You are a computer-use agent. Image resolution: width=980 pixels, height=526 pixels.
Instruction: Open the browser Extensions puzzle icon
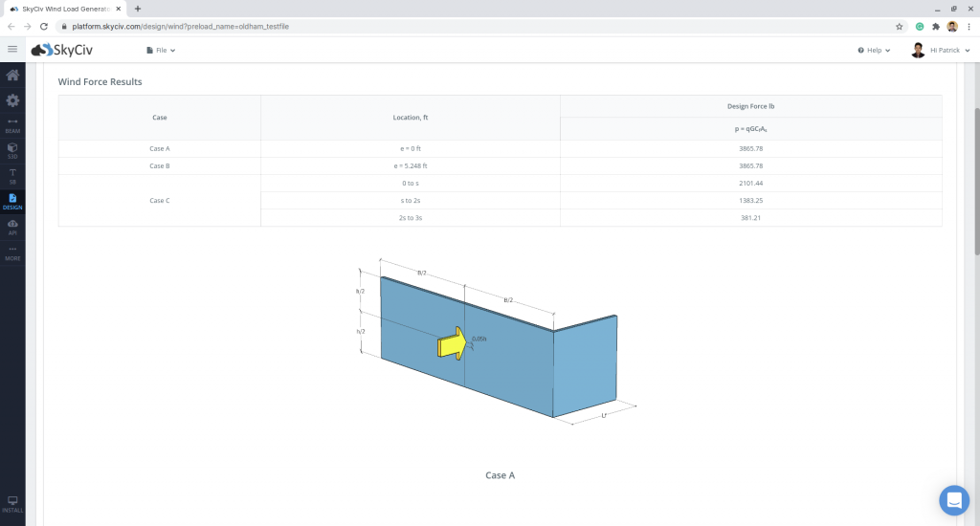coord(936,26)
